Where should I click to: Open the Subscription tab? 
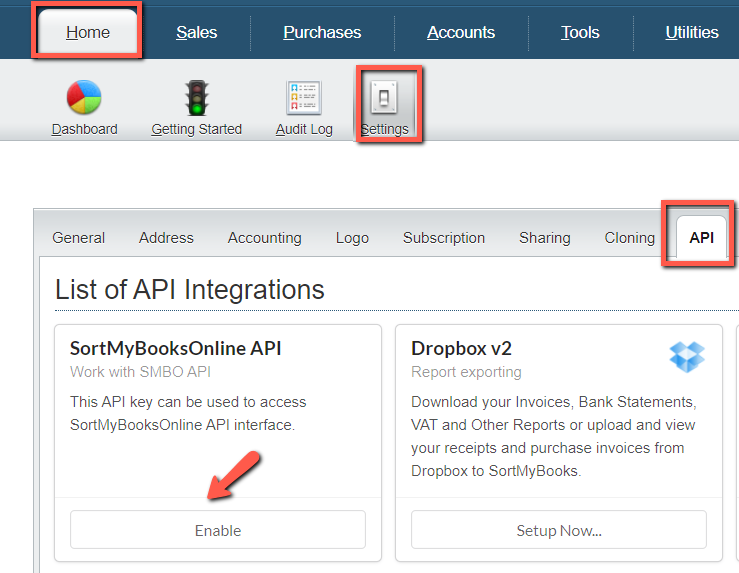point(444,238)
